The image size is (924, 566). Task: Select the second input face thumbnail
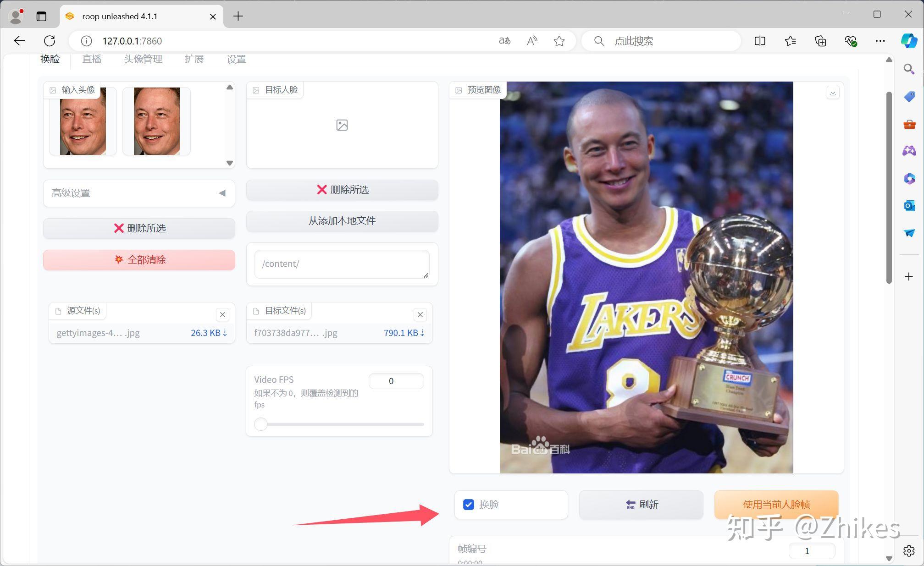click(156, 121)
